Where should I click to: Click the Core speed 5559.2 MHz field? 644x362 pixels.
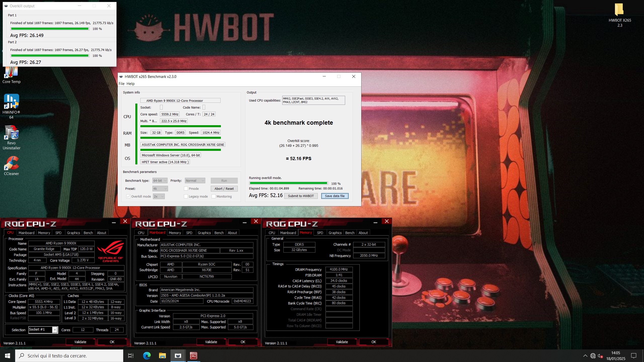coord(170,114)
